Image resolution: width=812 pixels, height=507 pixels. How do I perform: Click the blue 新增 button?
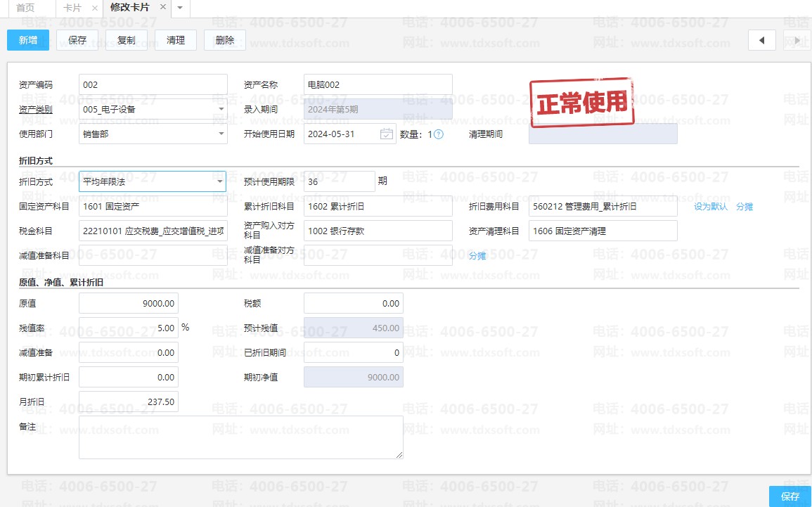[x=28, y=40]
